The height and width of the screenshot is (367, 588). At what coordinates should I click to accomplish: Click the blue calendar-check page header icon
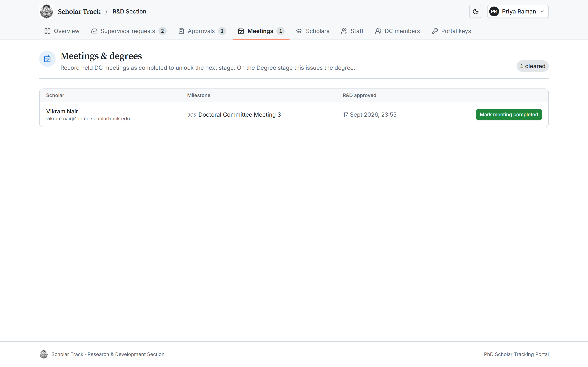47,59
